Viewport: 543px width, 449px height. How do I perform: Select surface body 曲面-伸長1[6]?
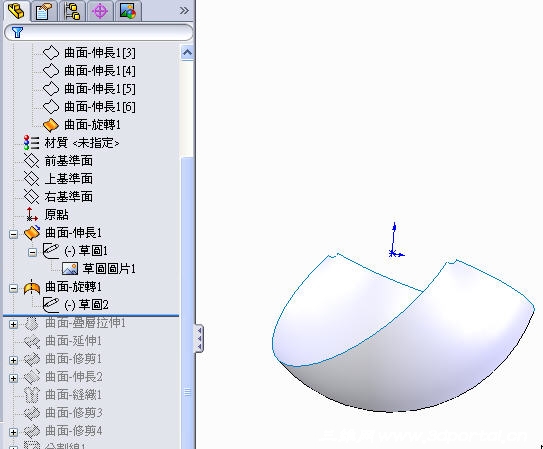pyautogui.click(x=100, y=107)
